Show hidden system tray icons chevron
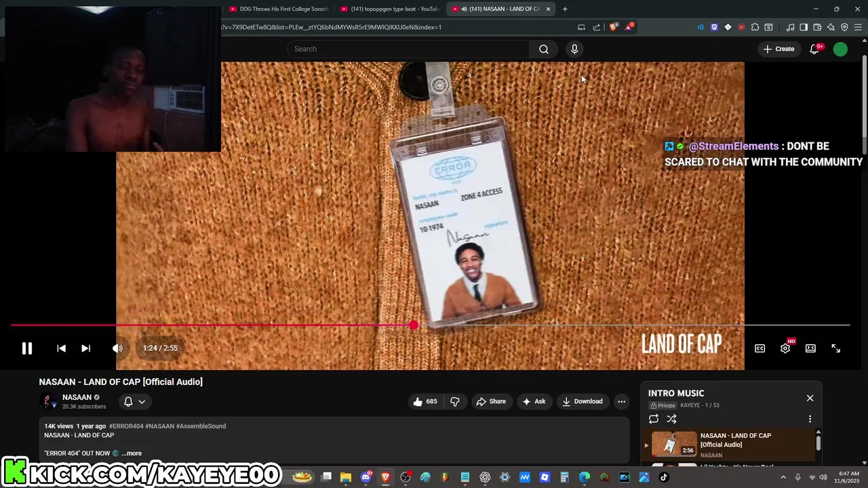868x488 pixels. pos(783,477)
